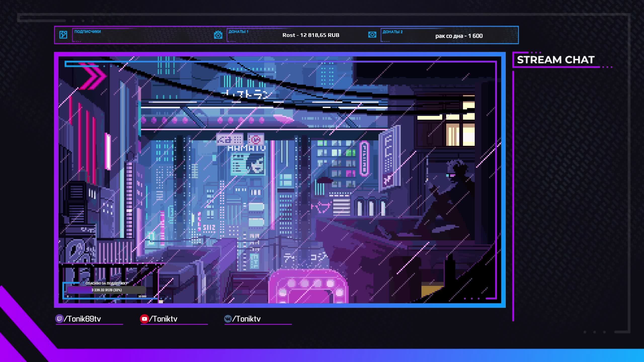Screen dimensions: 644x362
Task: Open the /Toniktv VK page link
Action: pos(247,319)
